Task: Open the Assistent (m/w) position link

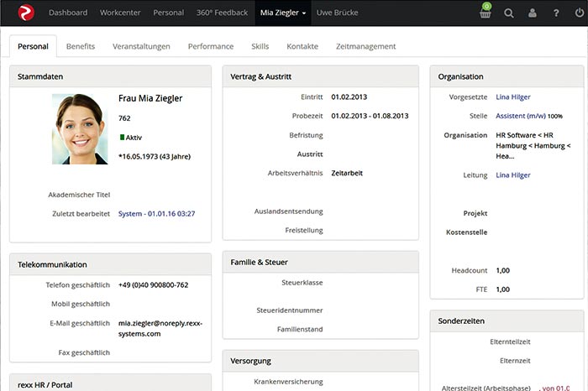Action: pyautogui.click(x=521, y=116)
